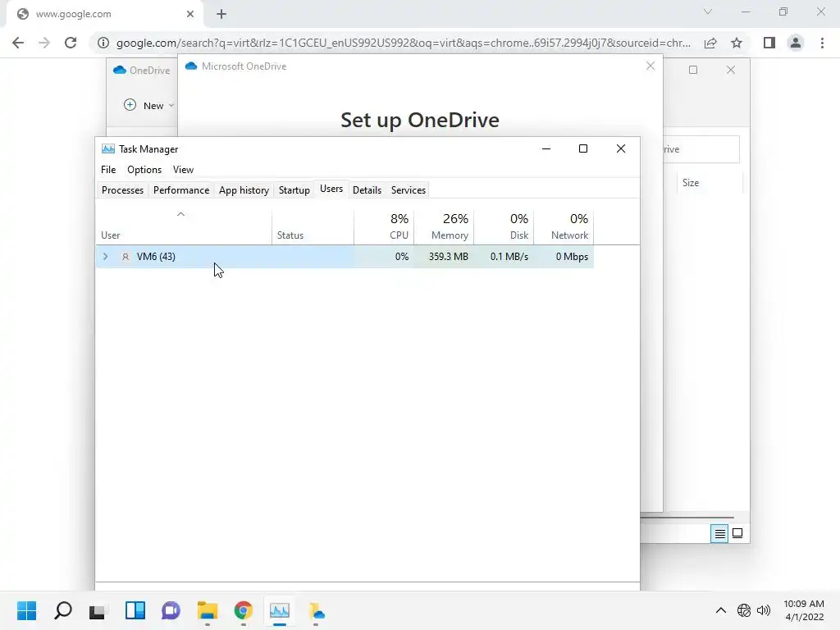Sort users by Memory column
This screenshot has height=630, width=840.
point(444,226)
